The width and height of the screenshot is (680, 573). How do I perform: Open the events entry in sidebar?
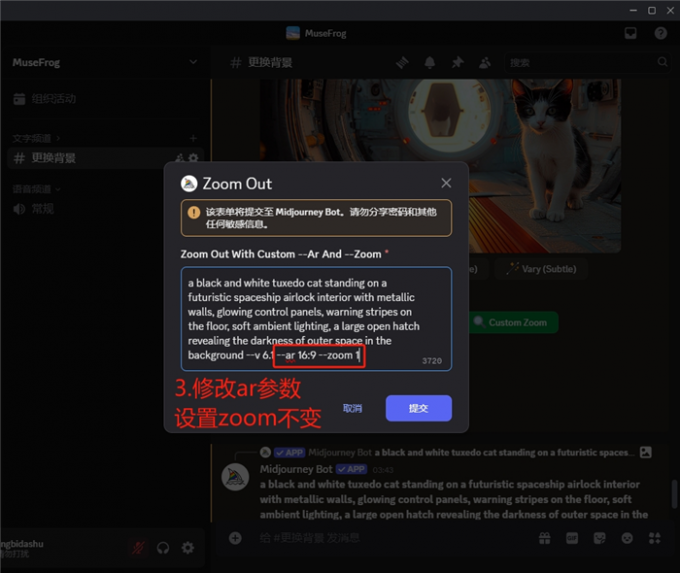(45, 99)
